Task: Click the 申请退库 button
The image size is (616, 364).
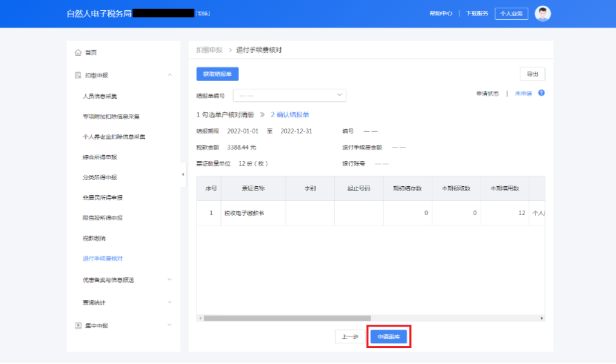Action: point(389,337)
